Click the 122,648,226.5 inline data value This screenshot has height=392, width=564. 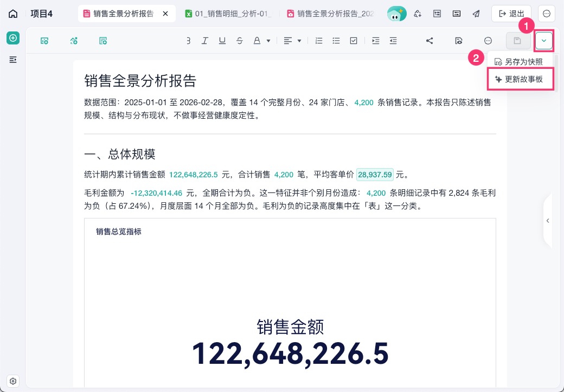[194, 175]
